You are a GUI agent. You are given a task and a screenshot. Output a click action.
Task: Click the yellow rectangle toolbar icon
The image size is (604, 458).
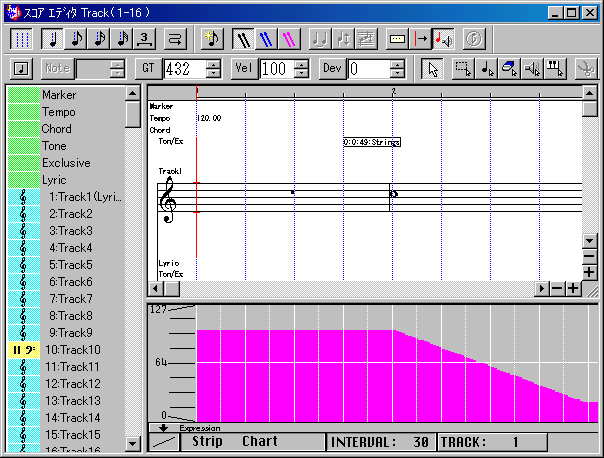(x=397, y=39)
